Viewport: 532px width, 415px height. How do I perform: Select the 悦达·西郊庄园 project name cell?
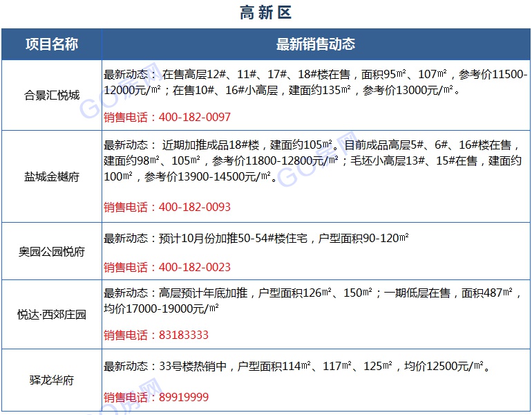pos(52,315)
